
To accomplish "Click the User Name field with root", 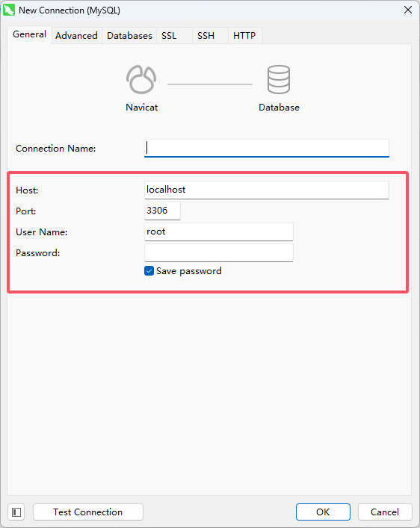I will pos(219,232).
